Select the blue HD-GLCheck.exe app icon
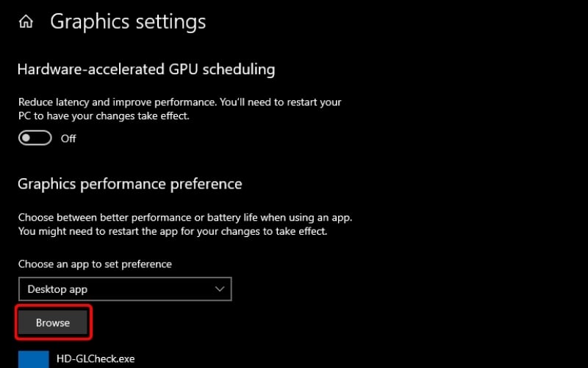 coord(33,359)
